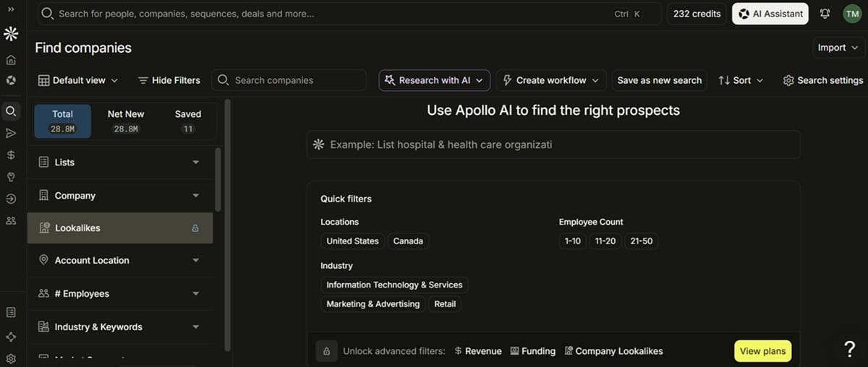The width and height of the screenshot is (868, 367).
Task: Open the search magnifier sidebar icon
Action: coord(11,111)
